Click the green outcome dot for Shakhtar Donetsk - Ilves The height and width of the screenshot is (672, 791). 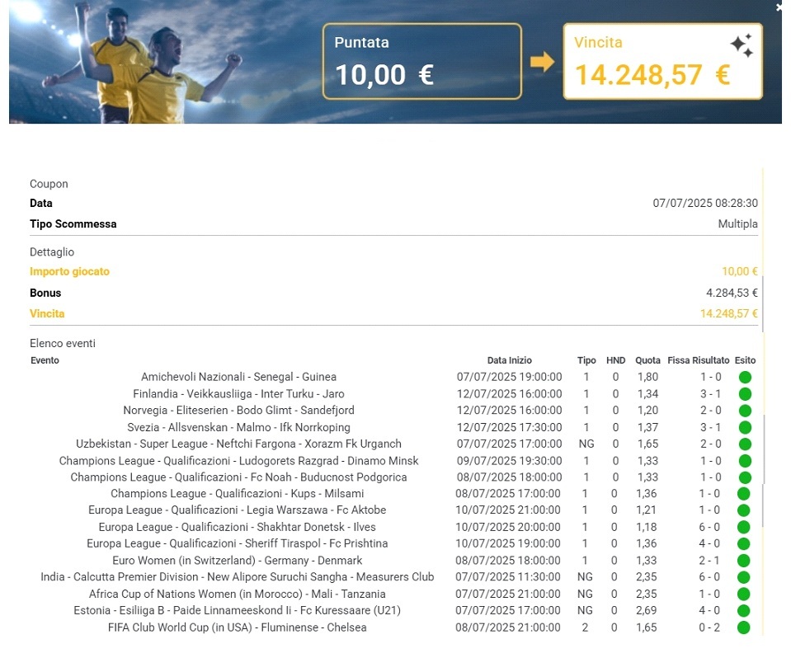(x=743, y=528)
